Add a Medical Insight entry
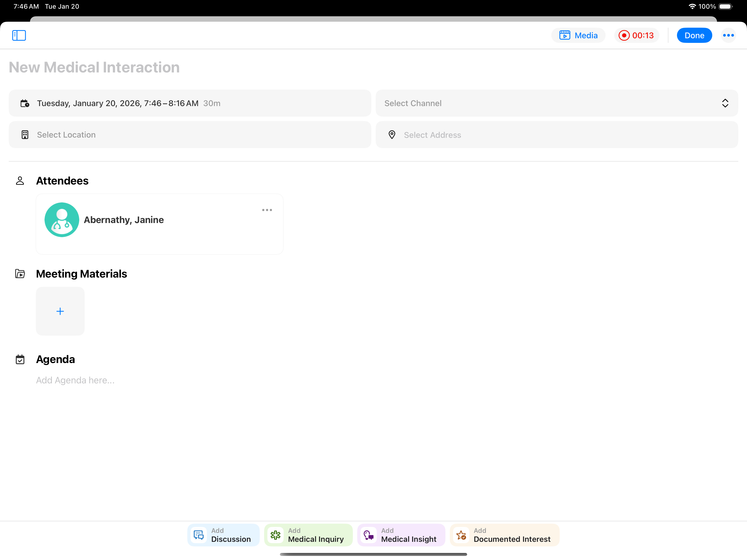747x560 pixels. pos(401,535)
